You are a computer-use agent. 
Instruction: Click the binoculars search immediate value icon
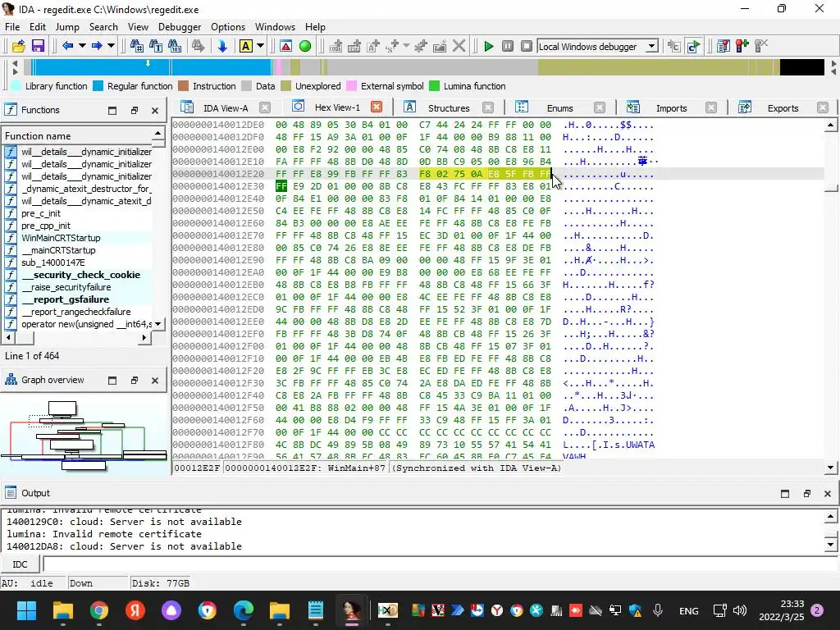(x=137, y=46)
